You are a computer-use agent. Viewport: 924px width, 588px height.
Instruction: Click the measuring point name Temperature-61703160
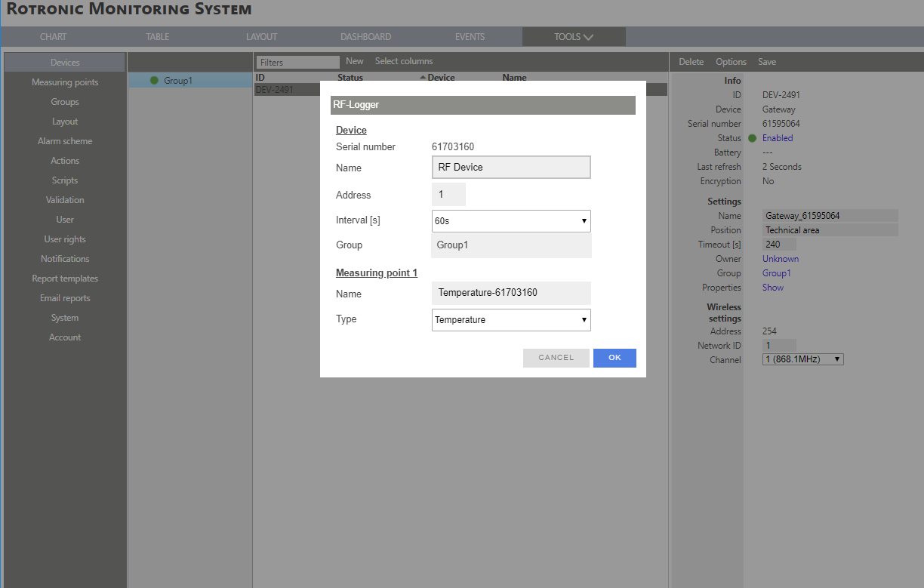(x=511, y=293)
